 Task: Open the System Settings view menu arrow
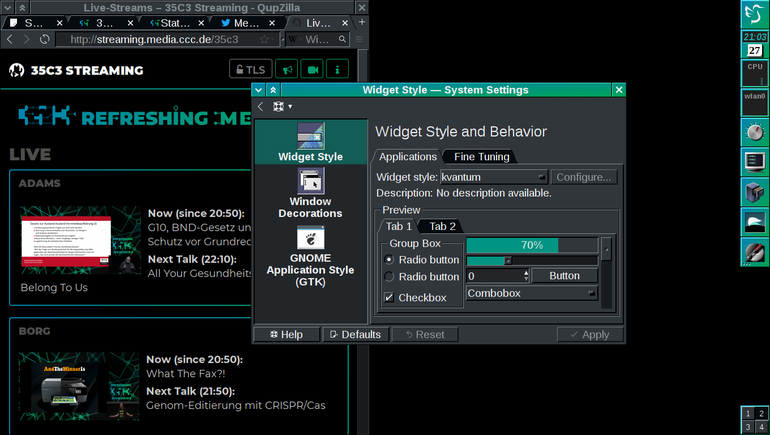(x=290, y=107)
